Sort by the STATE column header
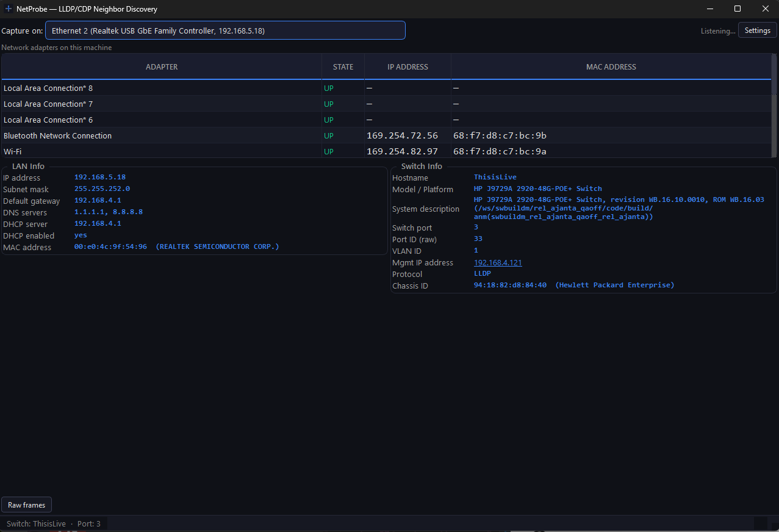 [343, 67]
